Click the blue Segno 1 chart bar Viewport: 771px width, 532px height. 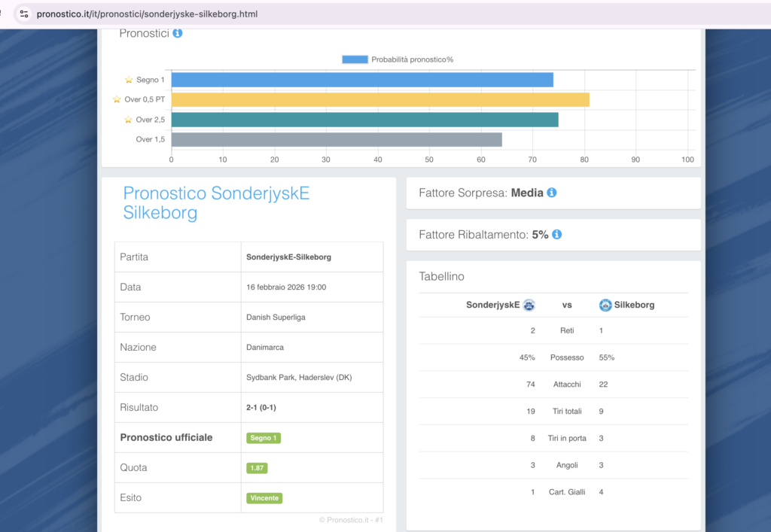(361, 80)
